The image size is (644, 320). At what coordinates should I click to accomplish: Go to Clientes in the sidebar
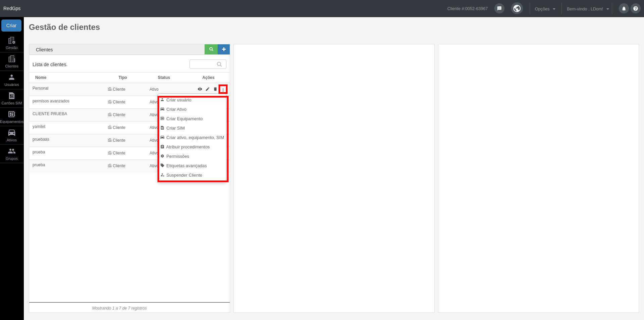click(12, 61)
